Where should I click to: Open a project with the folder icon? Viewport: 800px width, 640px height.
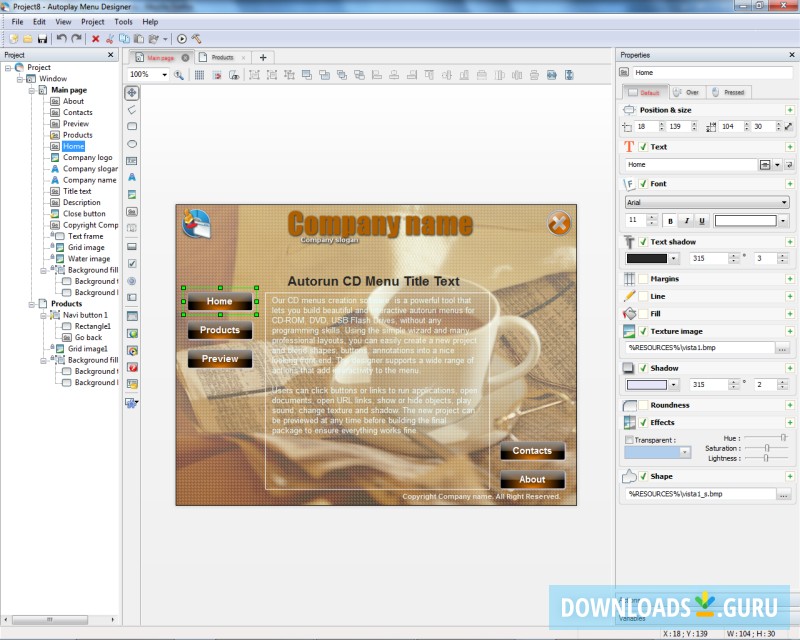[28, 39]
